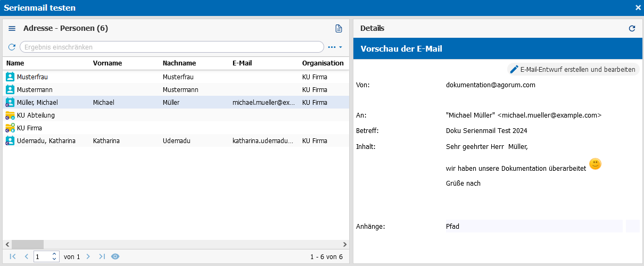Screen dimensions: 644x266
Task: Click the person icon of Musterfrau
Action: pos(10,77)
